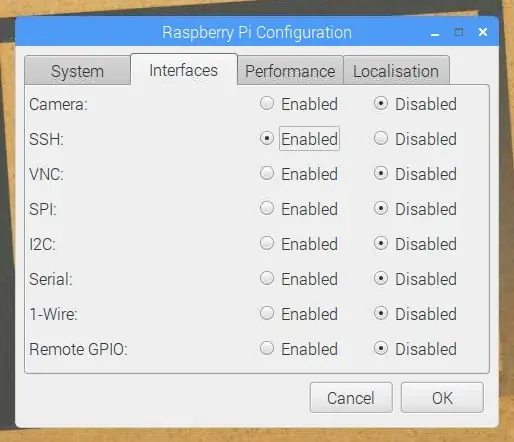The width and height of the screenshot is (514, 442).
Task: Enable the I2C interface
Action: 267,243
